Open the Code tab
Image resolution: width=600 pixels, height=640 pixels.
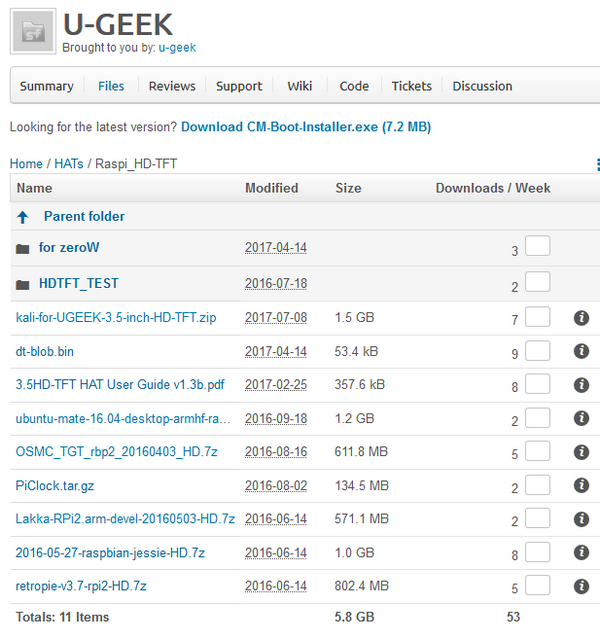[x=354, y=86]
